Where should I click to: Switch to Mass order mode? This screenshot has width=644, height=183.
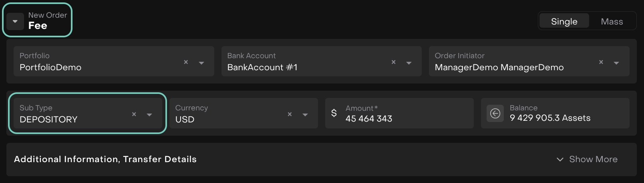coord(612,22)
